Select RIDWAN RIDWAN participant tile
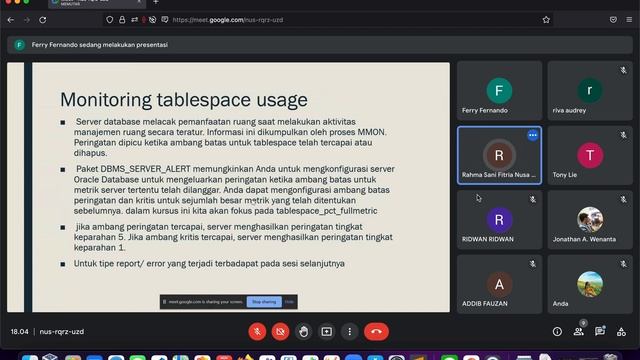This screenshot has width=640, height=360. pos(500,220)
